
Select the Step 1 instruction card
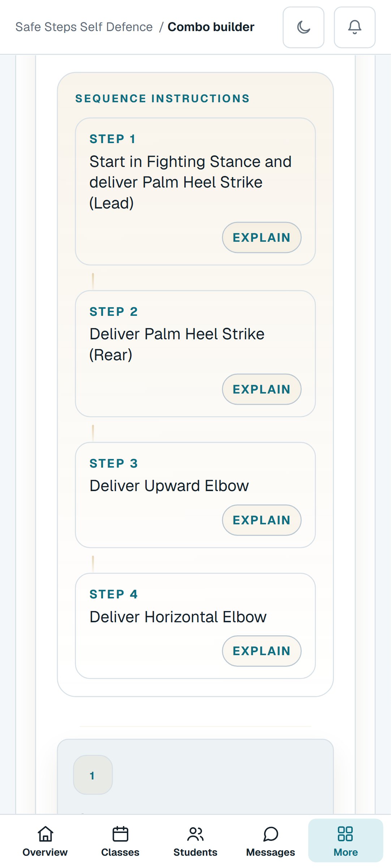[195, 192]
